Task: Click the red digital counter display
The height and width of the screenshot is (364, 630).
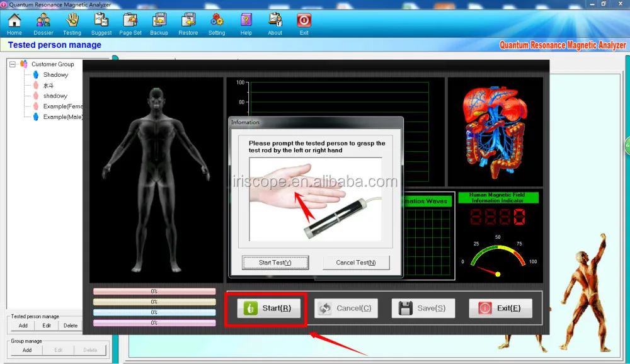Action: point(498,217)
